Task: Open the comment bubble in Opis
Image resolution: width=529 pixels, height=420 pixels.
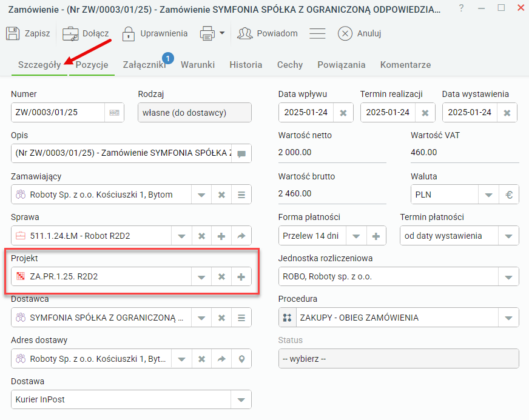Action: tap(241, 154)
